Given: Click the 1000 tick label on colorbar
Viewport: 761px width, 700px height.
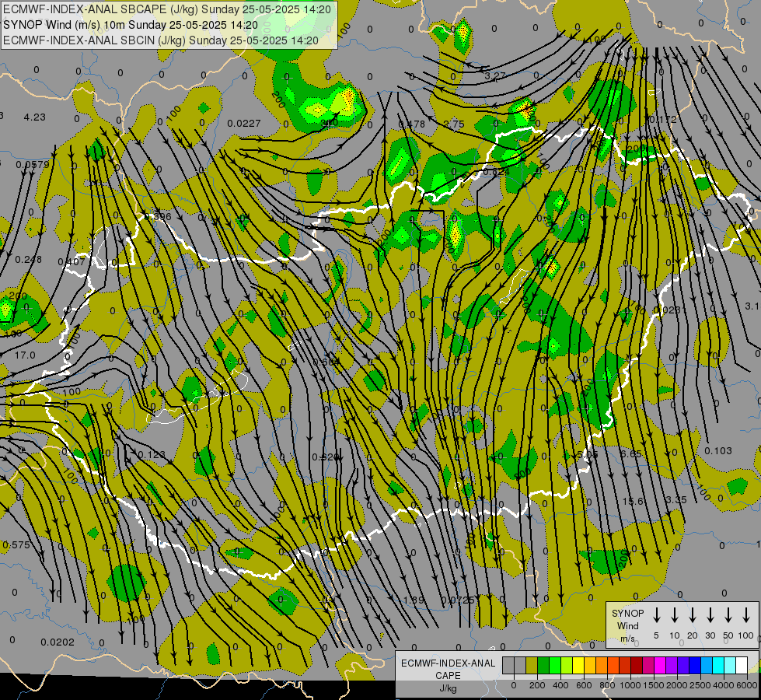Looking at the screenshot, I should point(630,685).
